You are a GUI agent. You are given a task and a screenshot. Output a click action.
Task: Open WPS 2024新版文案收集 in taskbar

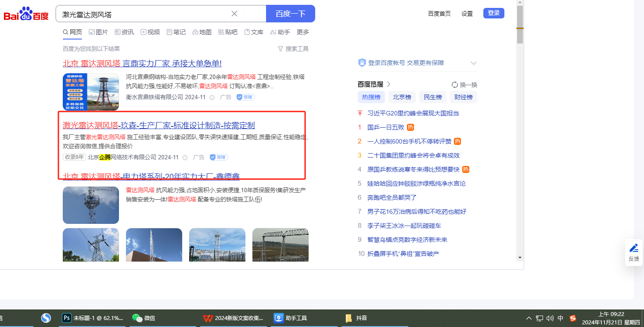point(233,318)
